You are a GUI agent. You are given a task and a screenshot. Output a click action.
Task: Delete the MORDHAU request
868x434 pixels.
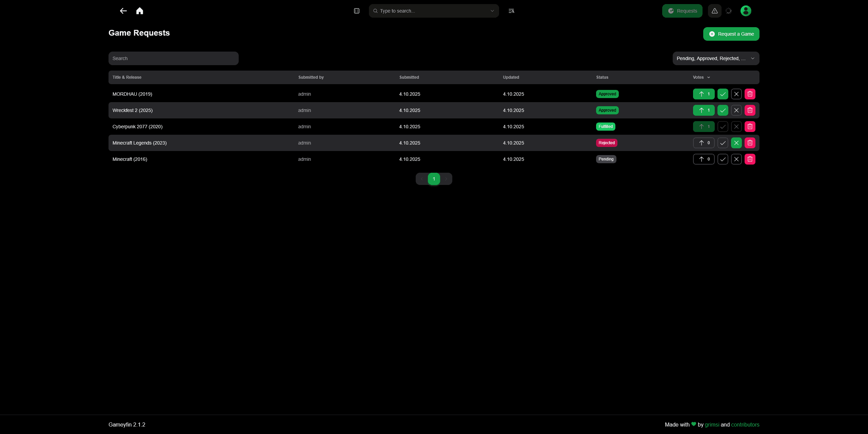750,94
